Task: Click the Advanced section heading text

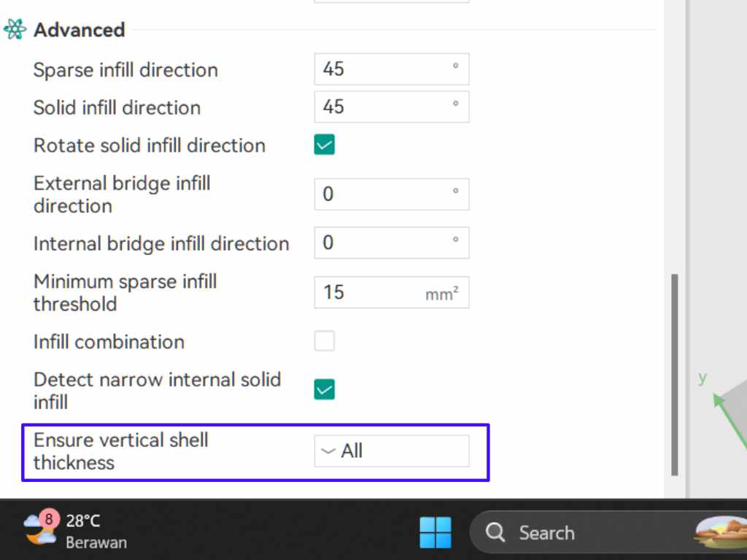Action: point(80,30)
